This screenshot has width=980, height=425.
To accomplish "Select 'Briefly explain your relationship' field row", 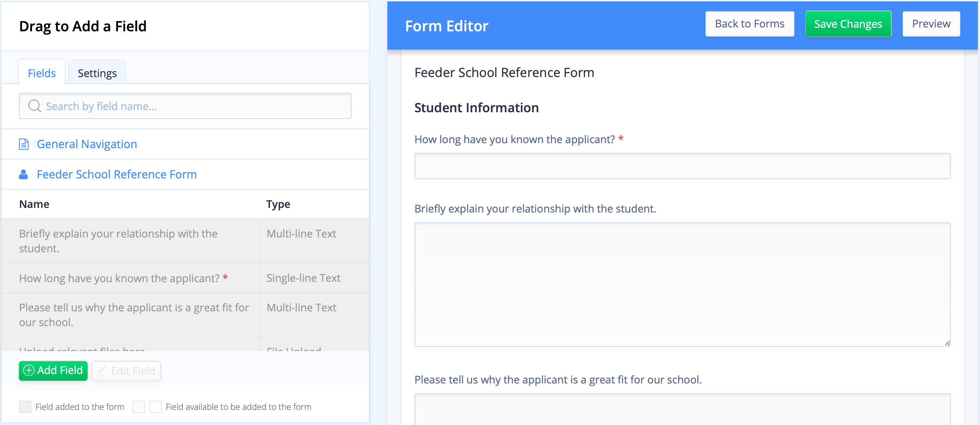I will point(185,241).
